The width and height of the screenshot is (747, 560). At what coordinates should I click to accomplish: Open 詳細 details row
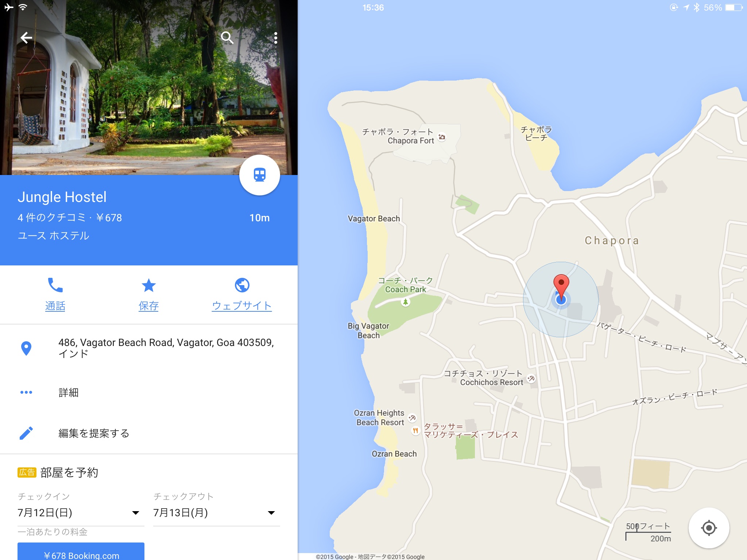coord(149,392)
